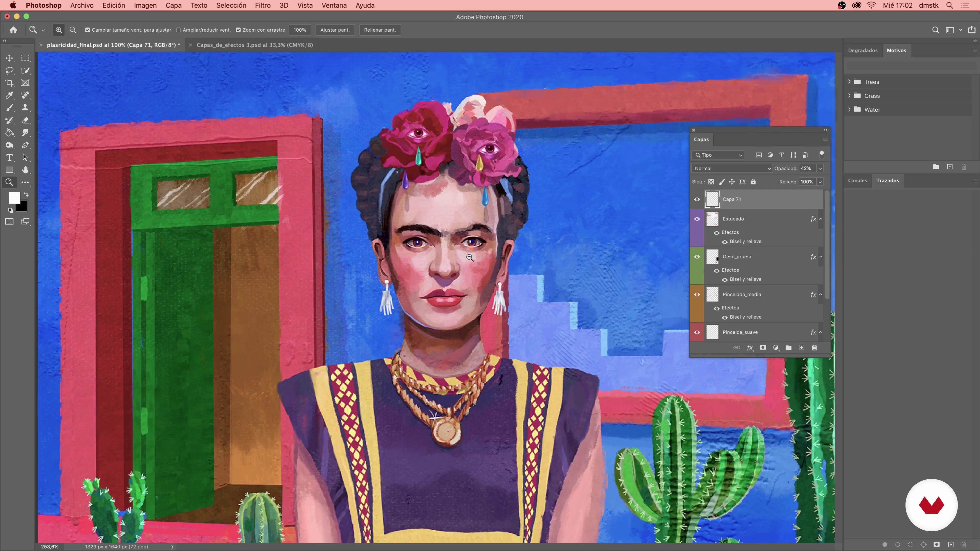
Task: Open the Tipo layer filter dropdown
Action: click(718, 155)
